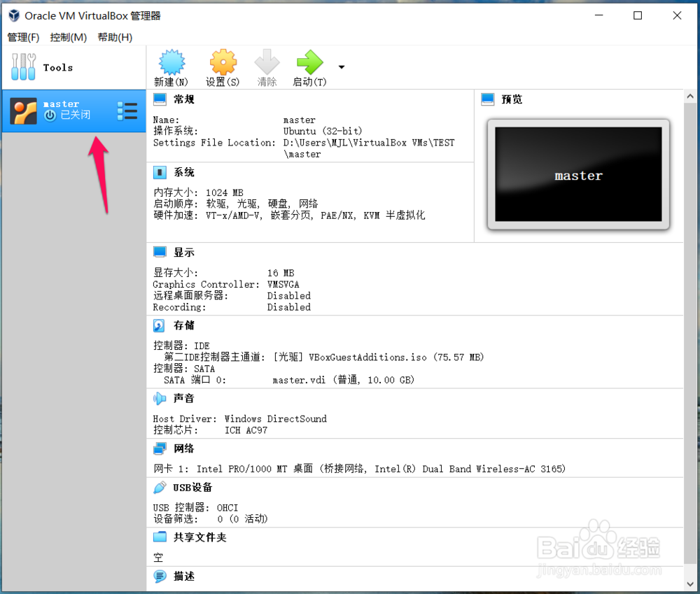This screenshot has height=594, width=700.
Task: Click the Preview (预览) monitor icon
Action: coord(487,99)
